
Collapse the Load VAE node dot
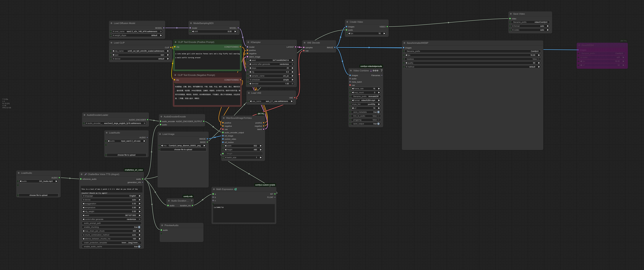(249, 93)
